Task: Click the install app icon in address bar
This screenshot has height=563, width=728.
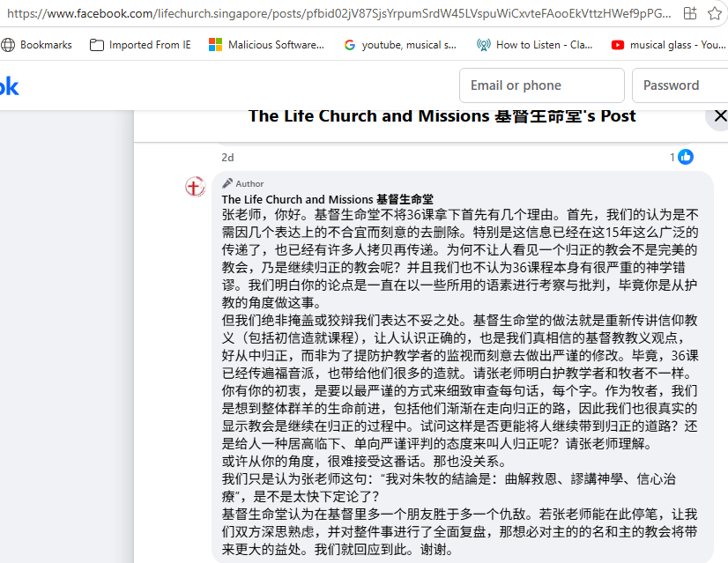Action: [x=690, y=13]
